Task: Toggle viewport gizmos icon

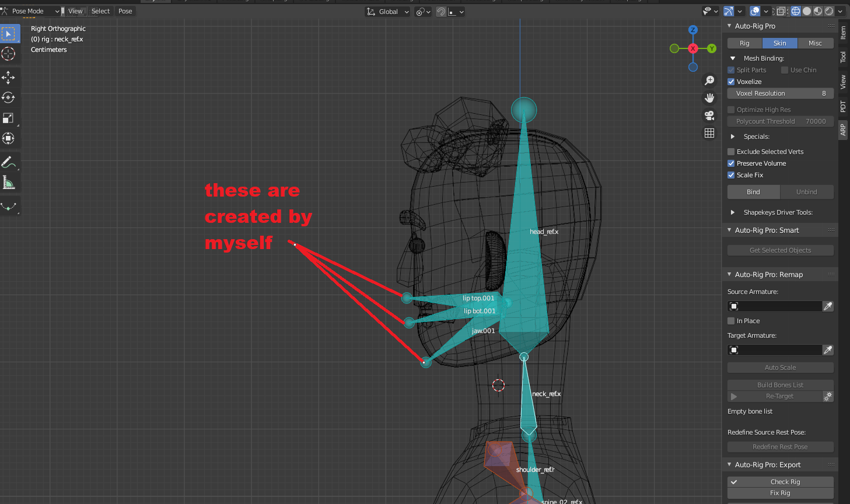Action: 729,11
